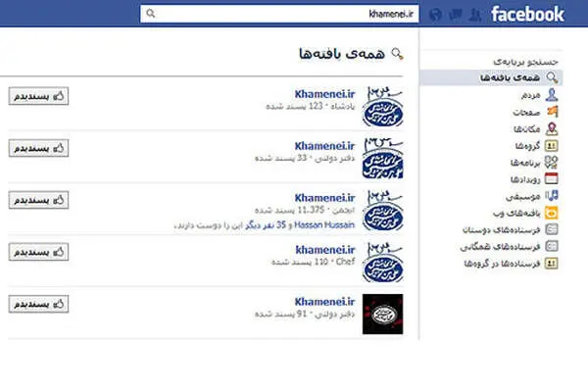Filter results by people (مردم)

pyautogui.click(x=540, y=95)
